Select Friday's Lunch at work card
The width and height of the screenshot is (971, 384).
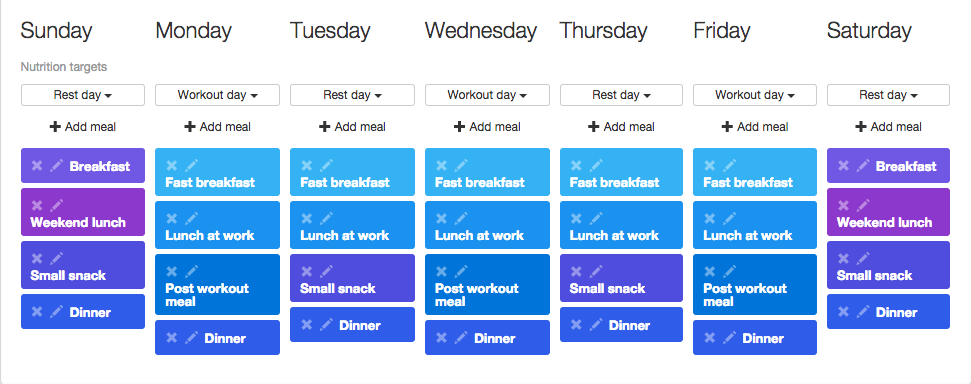[755, 225]
